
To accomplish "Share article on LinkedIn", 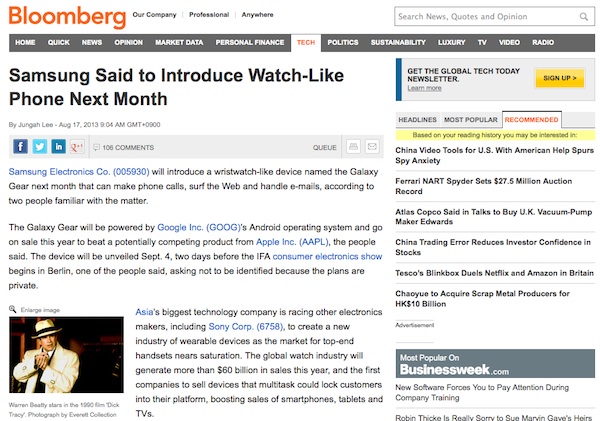I will [x=60, y=147].
